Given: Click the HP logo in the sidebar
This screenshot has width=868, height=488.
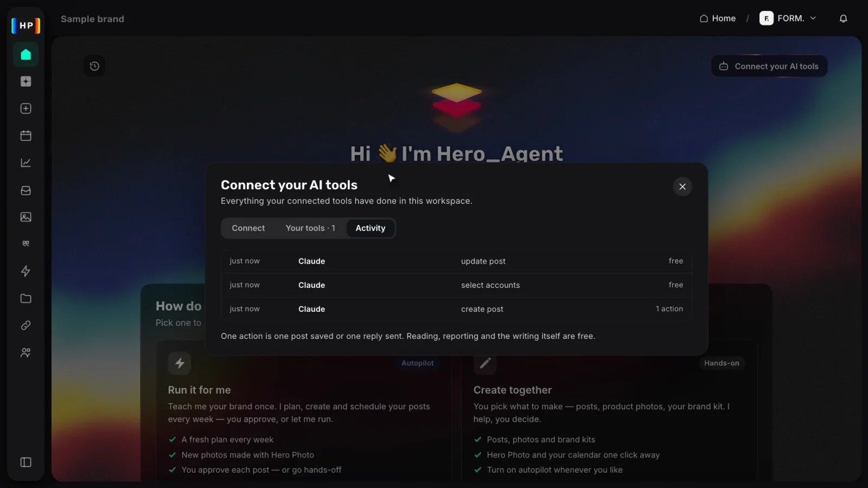Looking at the screenshot, I should tap(25, 25).
